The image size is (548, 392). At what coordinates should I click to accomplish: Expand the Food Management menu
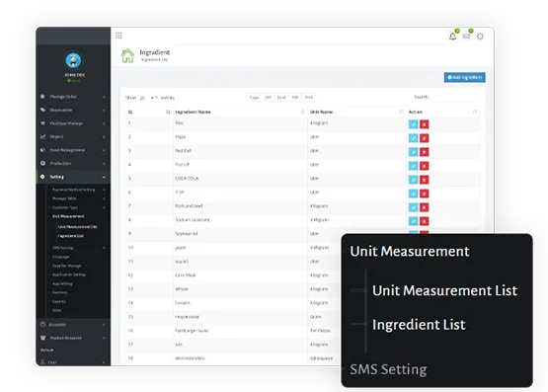click(73, 150)
